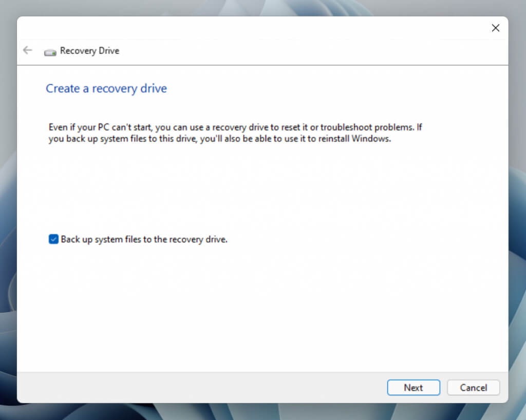Click the back arrow icon
526x420 pixels.
coord(28,50)
